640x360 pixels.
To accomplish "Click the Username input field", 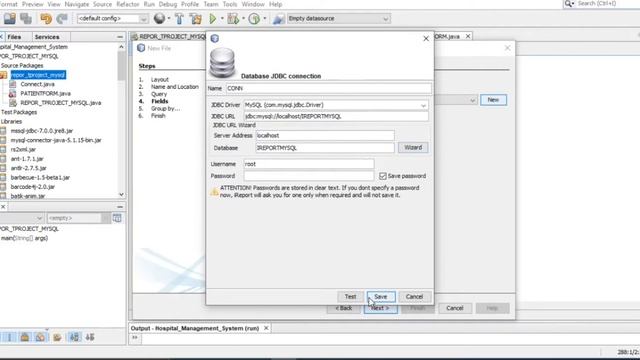I will [x=309, y=164].
